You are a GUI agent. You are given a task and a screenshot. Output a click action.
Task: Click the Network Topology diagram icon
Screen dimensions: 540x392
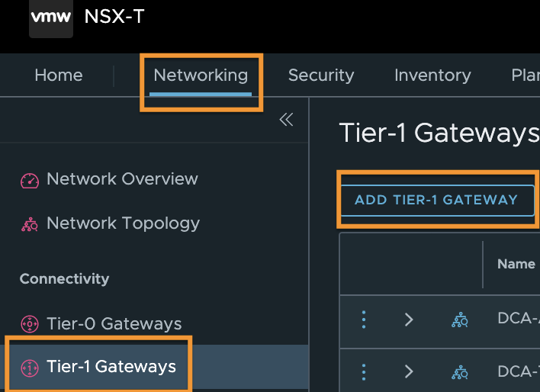coord(30,224)
